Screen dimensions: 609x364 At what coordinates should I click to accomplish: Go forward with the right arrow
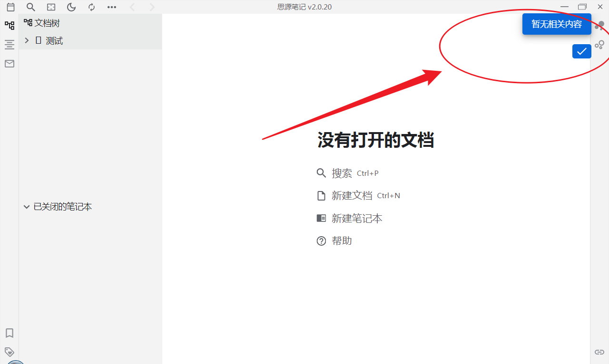(152, 7)
